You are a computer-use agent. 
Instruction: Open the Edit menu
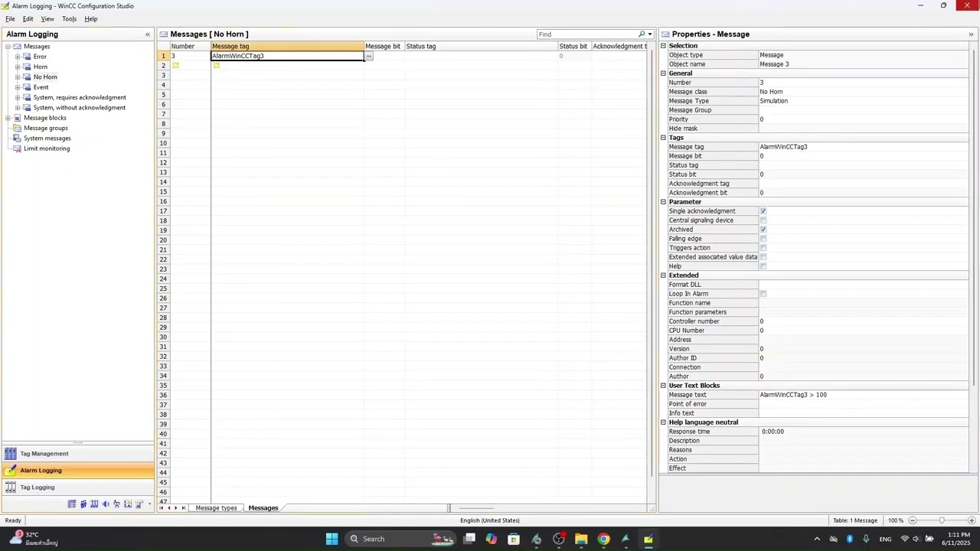click(28, 18)
